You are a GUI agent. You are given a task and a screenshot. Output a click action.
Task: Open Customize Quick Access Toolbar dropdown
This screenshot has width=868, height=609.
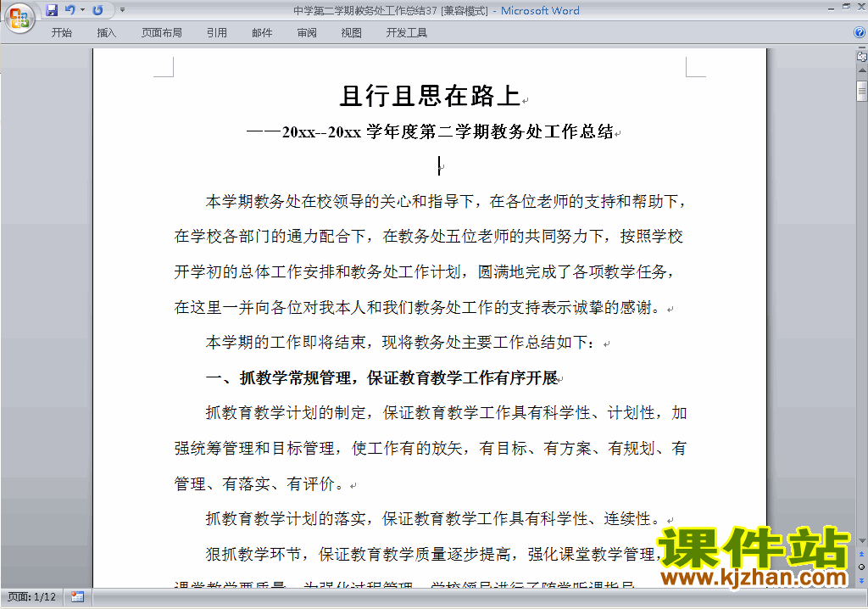click(x=122, y=10)
